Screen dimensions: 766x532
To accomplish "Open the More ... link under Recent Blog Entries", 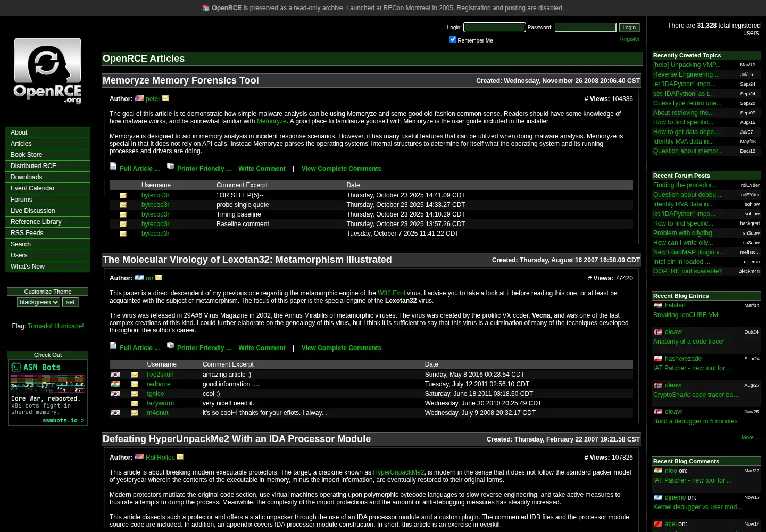I will (750, 437).
